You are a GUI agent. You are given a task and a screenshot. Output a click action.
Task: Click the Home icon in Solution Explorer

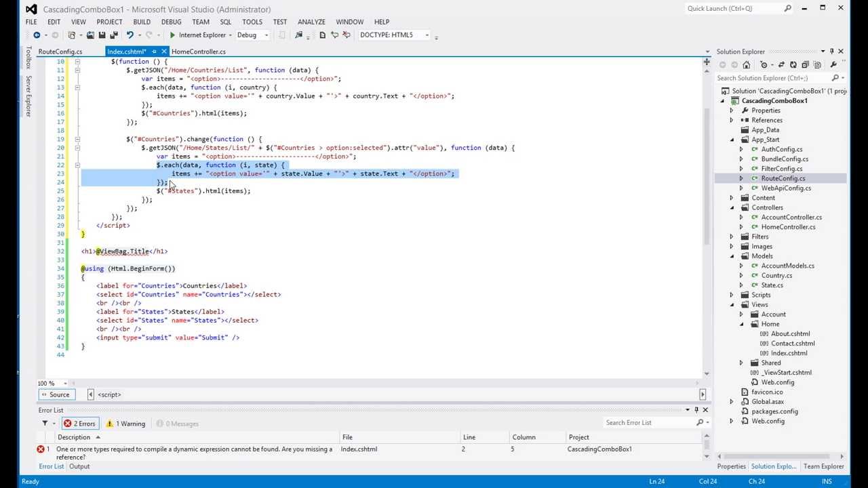tap(747, 65)
